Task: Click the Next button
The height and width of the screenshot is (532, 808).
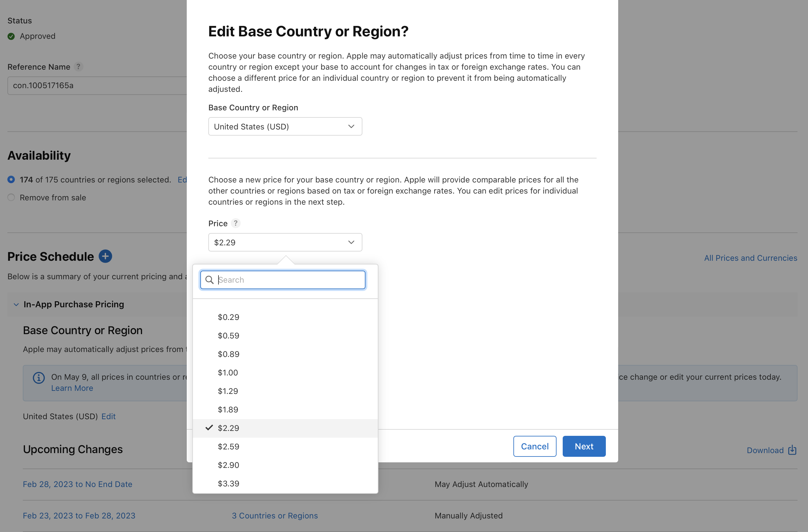Action: (584, 446)
